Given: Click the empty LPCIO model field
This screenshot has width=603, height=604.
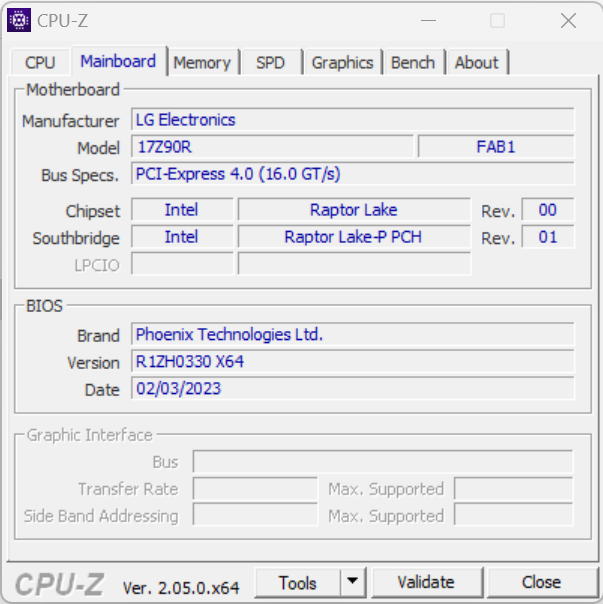Looking at the screenshot, I should 354,264.
